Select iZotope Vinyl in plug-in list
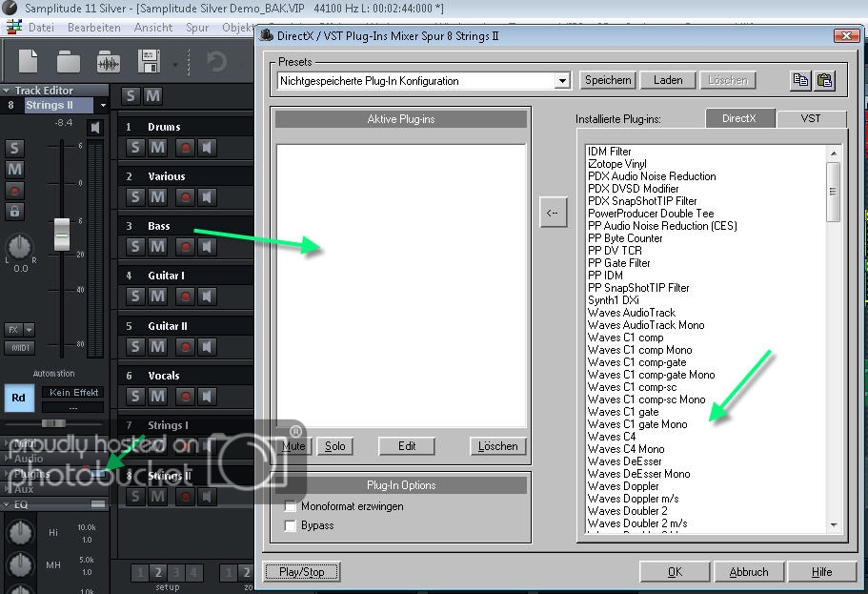This screenshot has width=868, height=594. (616, 164)
